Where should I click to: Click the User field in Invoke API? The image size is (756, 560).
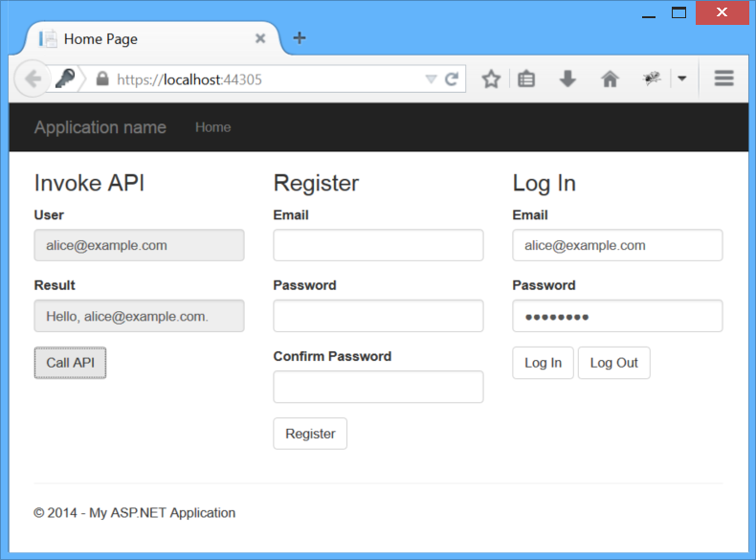coord(140,245)
